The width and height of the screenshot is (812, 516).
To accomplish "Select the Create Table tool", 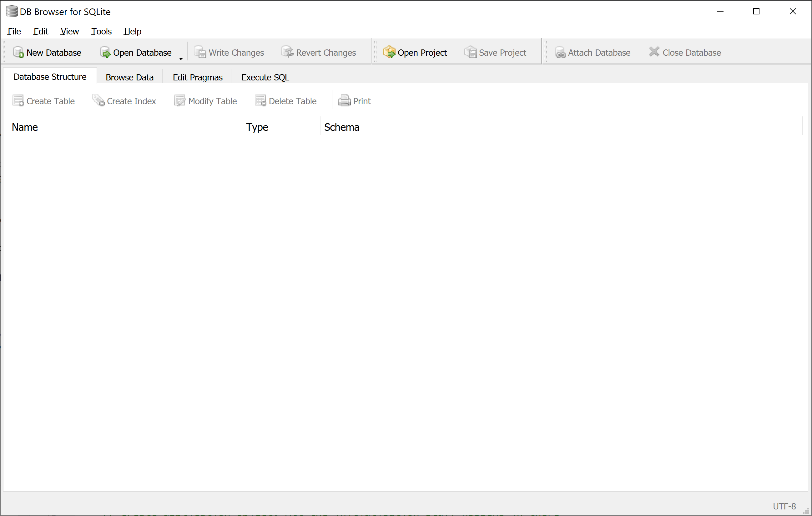I will click(x=43, y=100).
